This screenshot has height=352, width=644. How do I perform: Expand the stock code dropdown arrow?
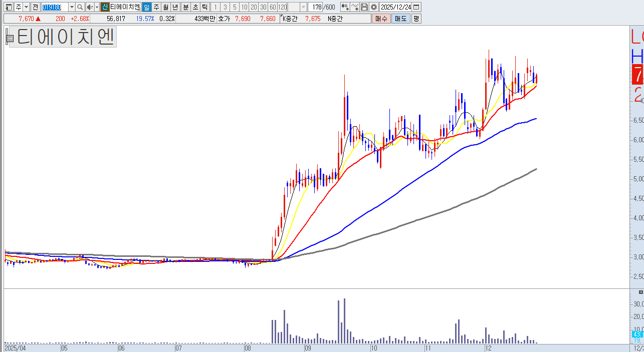71,7
